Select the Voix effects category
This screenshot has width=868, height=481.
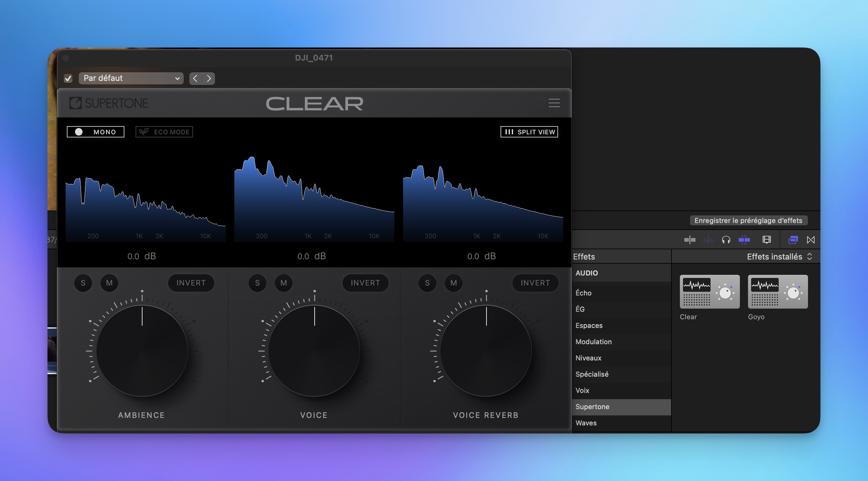621,390
